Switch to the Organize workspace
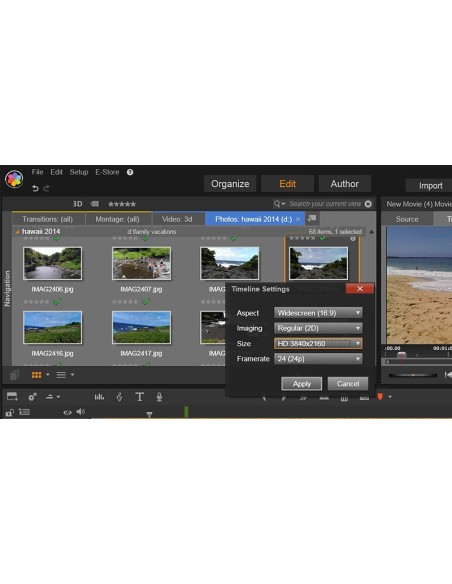 230,184
